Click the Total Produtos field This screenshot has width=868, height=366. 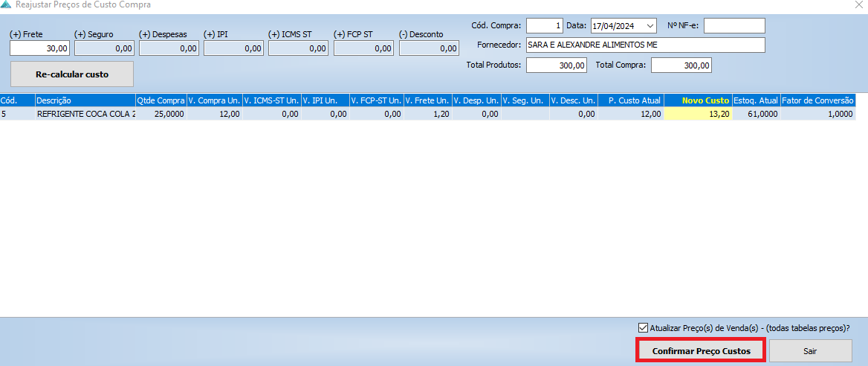pyautogui.click(x=557, y=65)
